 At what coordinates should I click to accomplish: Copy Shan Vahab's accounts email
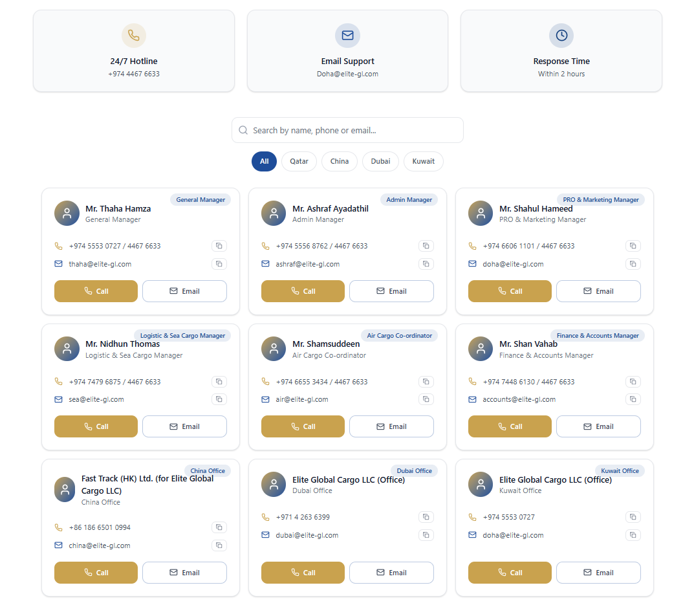(x=633, y=399)
